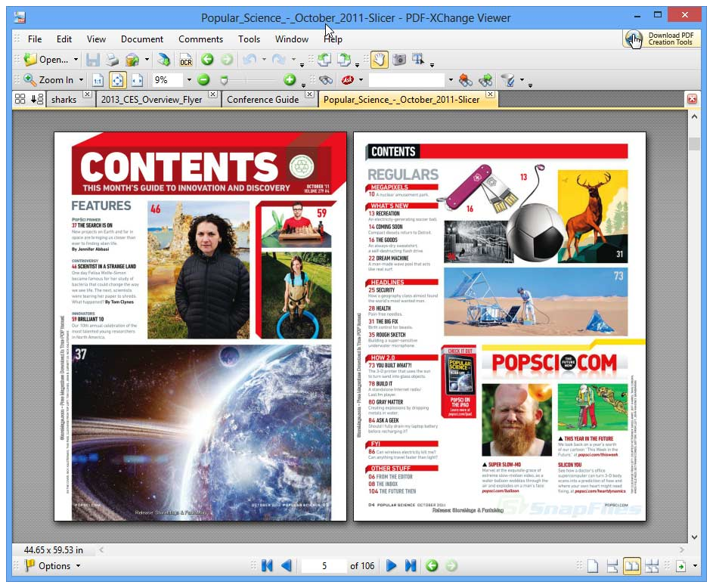Click the search text input box
The height and width of the screenshot is (588, 713).
407,80
